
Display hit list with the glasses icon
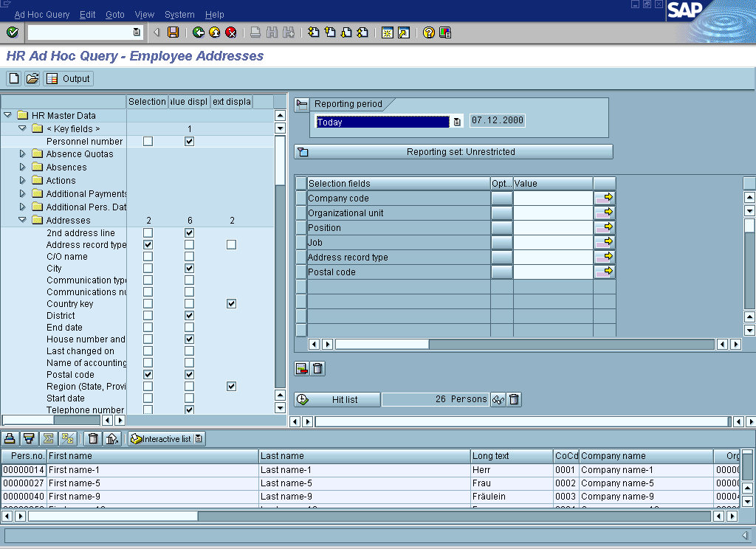498,400
